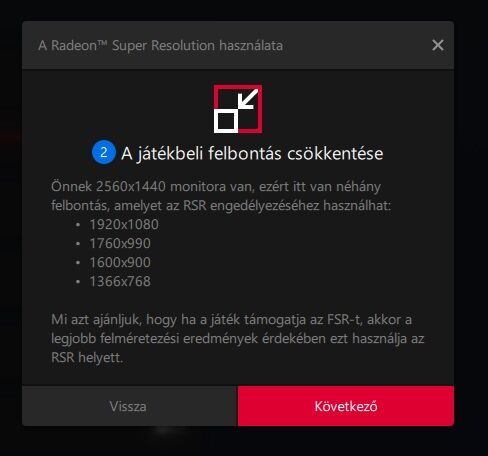Select the 1366x768 resolution entry
Image resolution: width=488 pixels, height=456 pixels.
120,281
